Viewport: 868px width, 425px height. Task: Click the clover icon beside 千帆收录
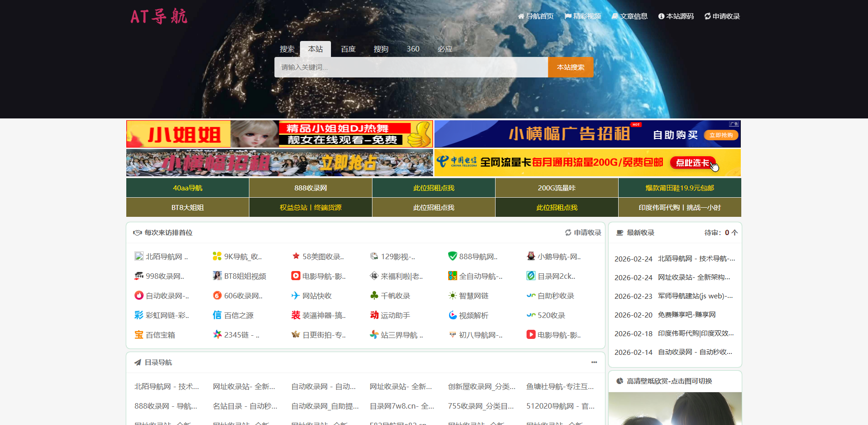374,295
